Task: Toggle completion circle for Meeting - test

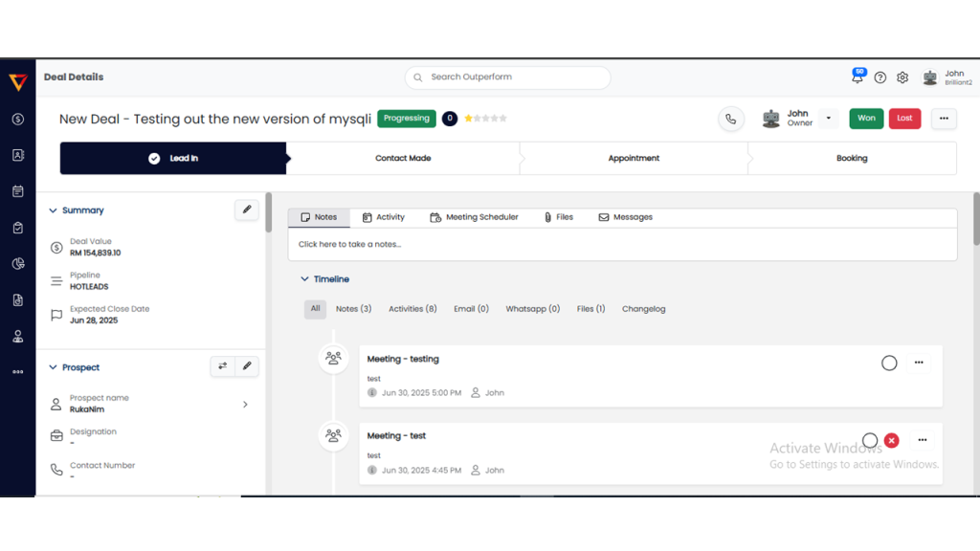Action: point(869,440)
